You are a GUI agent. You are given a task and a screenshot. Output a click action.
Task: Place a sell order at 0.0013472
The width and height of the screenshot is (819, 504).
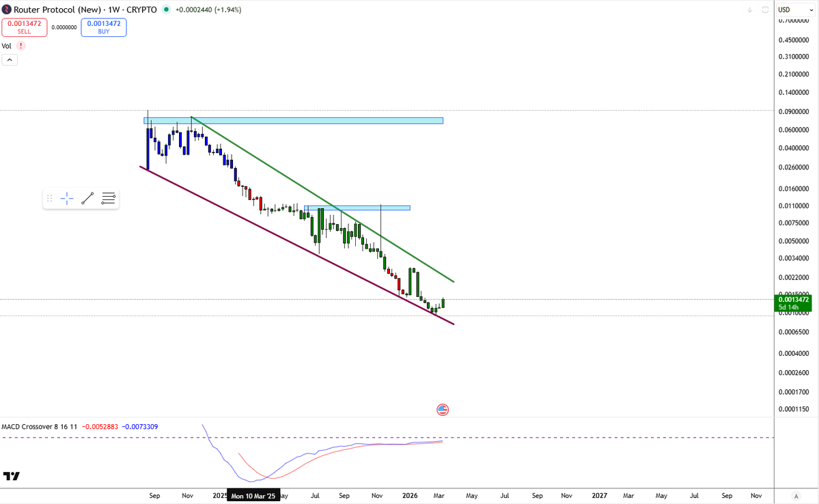24,27
